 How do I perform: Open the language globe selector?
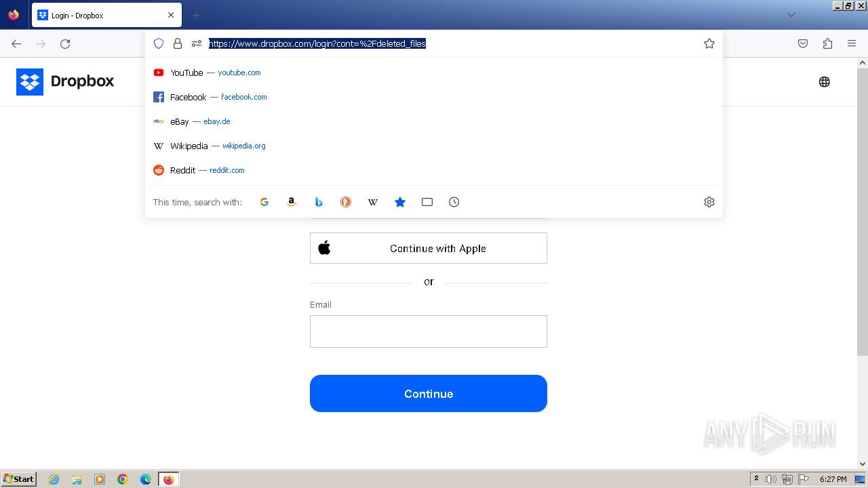[825, 82]
